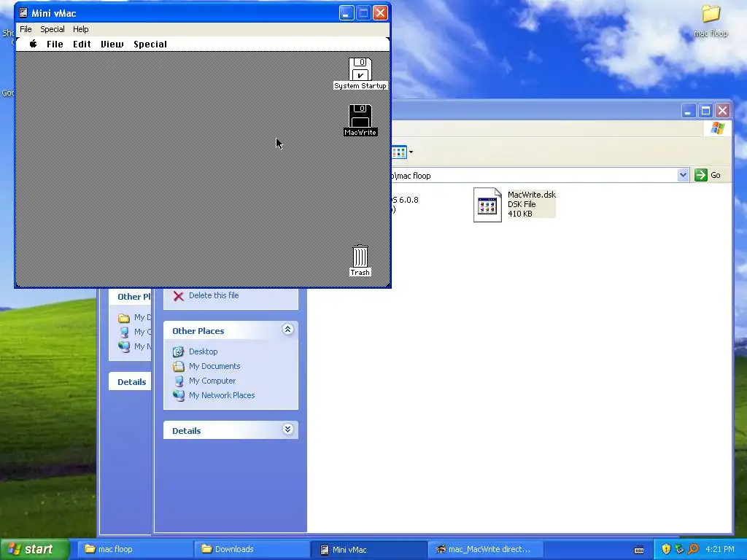Open the Mac File menu in bold
Image resolution: width=747 pixels, height=560 pixels.
(x=55, y=44)
